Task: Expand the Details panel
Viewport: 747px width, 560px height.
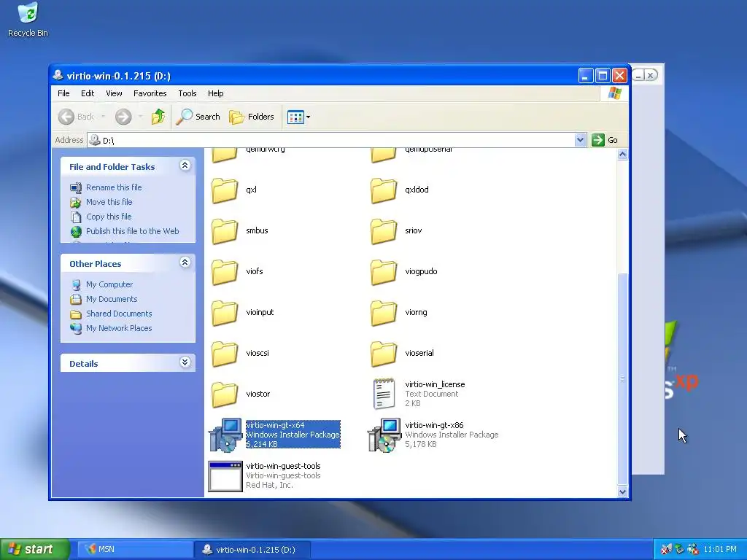Action: coord(185,362)
